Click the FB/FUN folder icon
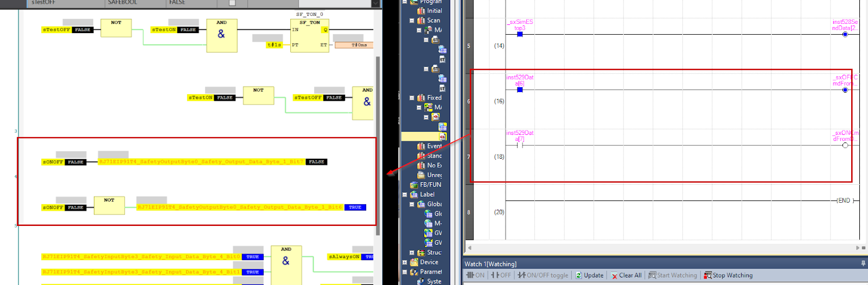This screenshot has height=285, width=868. coord(414,185)
